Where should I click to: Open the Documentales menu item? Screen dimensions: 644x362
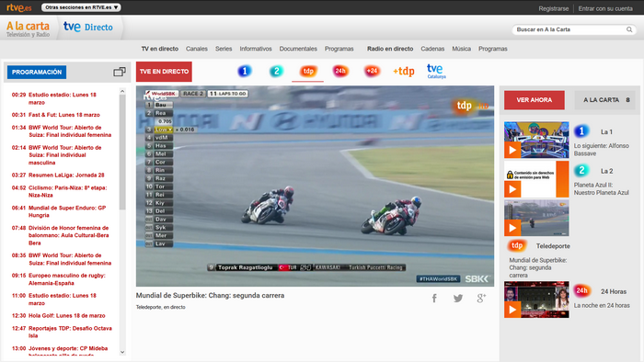click(x=298, y=49)
